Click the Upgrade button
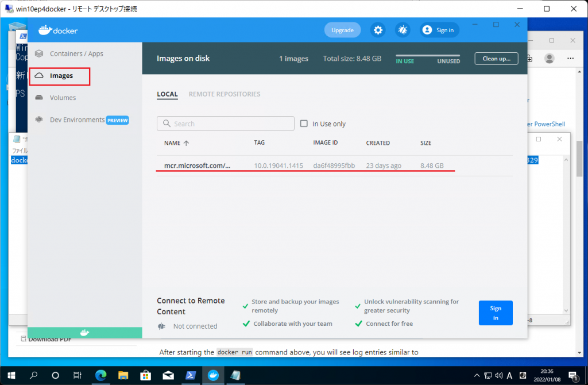 pos(342,30)
